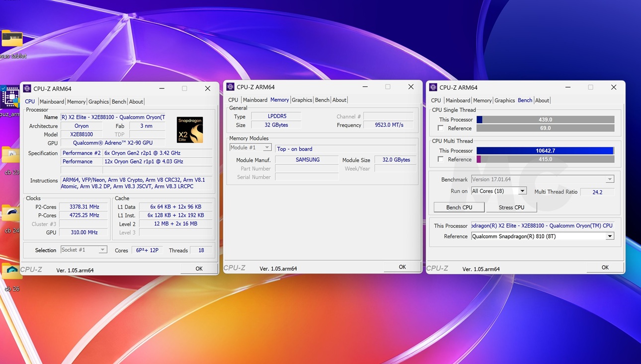Click the Frequency value 9523.0 MT/s
This screenshot has width=641, height=364.
389,125
